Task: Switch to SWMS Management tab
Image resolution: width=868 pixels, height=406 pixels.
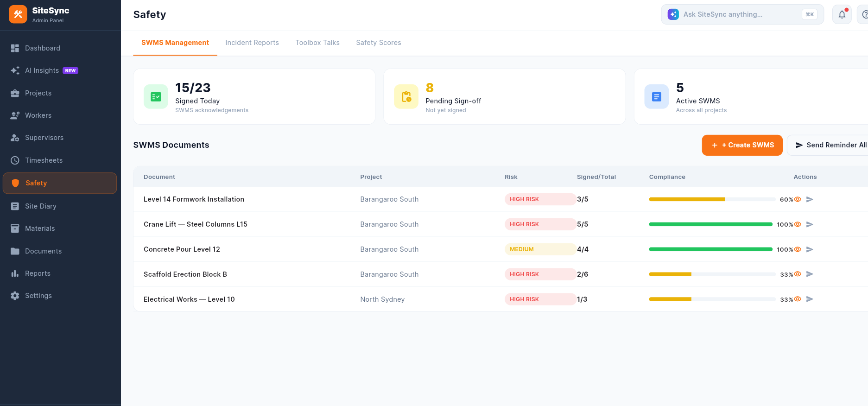Action: 175,43
